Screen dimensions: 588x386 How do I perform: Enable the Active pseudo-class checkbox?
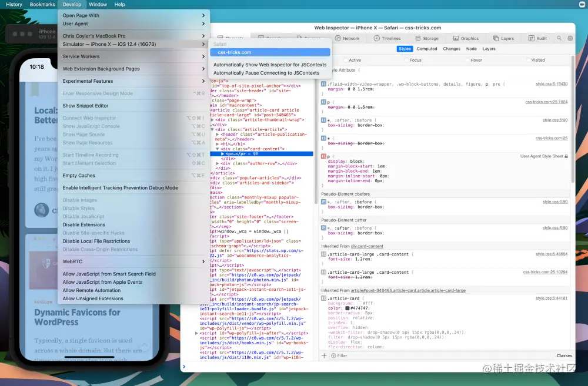346,60
